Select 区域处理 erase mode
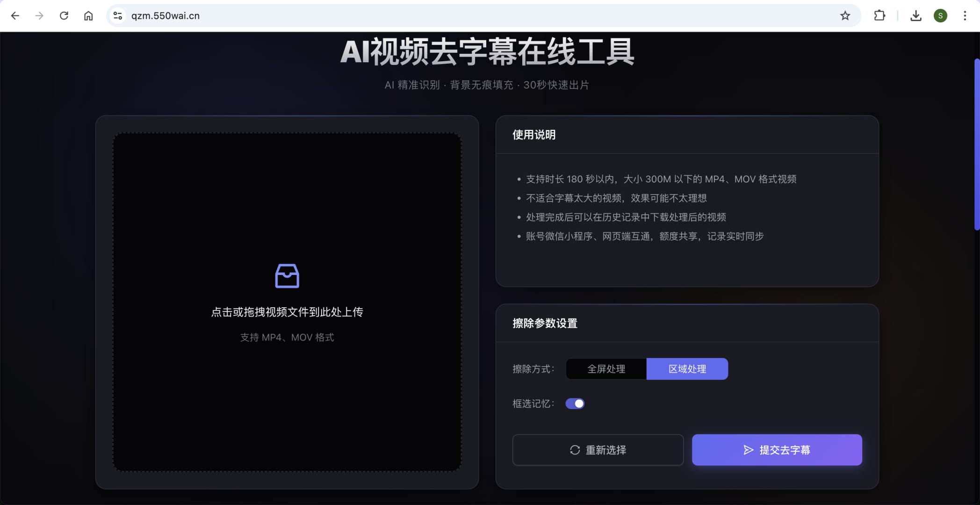The height and width of the screenshot is (505, 980). [687, 368]
